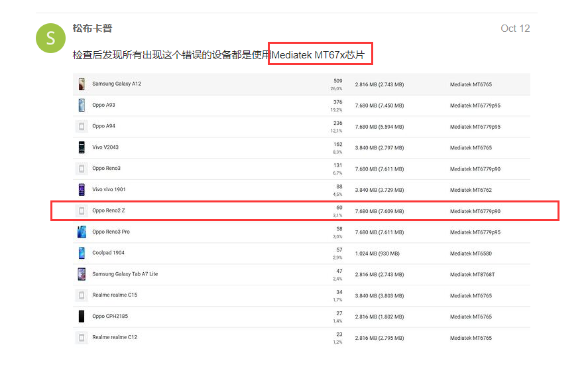Select the Coolpad 1904 device name
Screen dimensions: 588x373
108,253
